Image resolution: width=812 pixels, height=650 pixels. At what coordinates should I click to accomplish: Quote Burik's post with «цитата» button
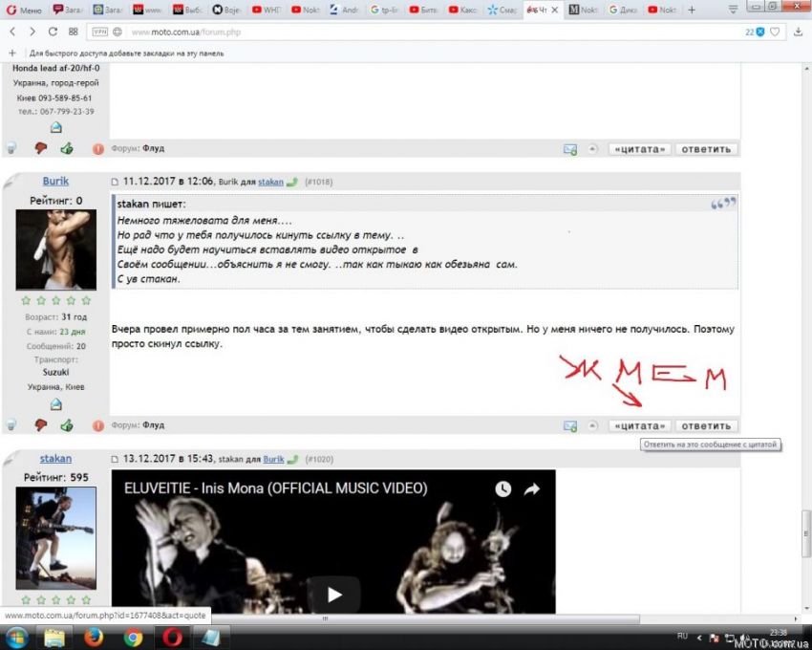pyautogui.click(x=639, y=426)
